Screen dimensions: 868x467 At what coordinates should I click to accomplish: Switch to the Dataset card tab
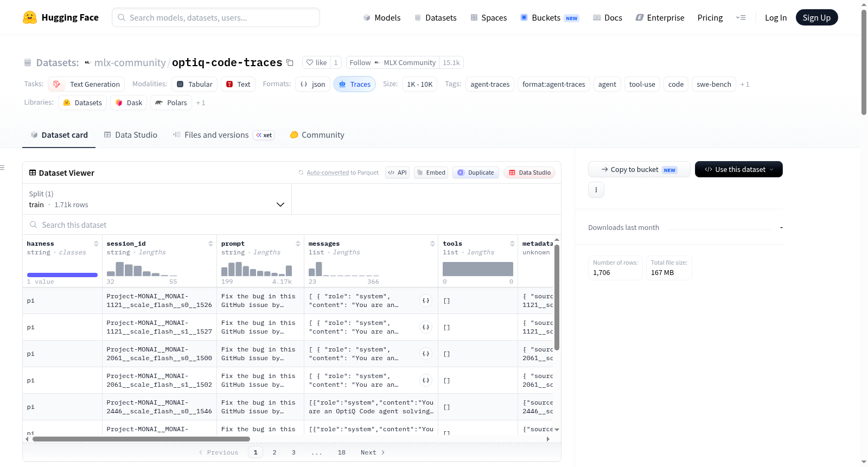pyautogui.click(x=59, y=135)
